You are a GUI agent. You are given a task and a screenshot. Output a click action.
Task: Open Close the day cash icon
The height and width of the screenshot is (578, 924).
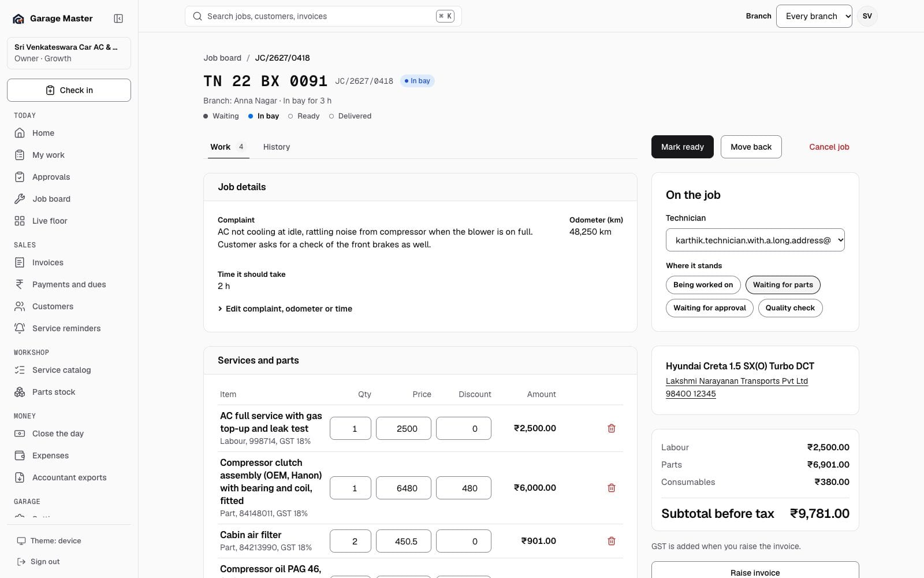tap(20, 433)
